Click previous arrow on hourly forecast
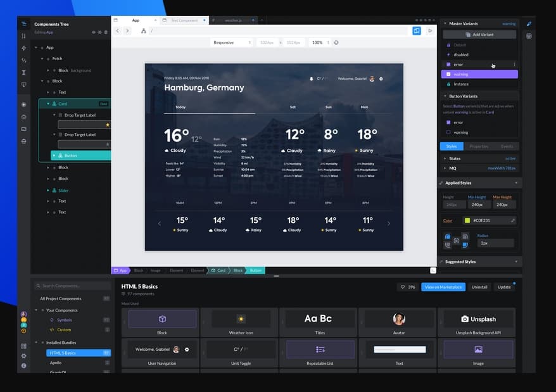The width and height of the screenshot is (556, 392). pyautogui.click(x=160, y=224)
